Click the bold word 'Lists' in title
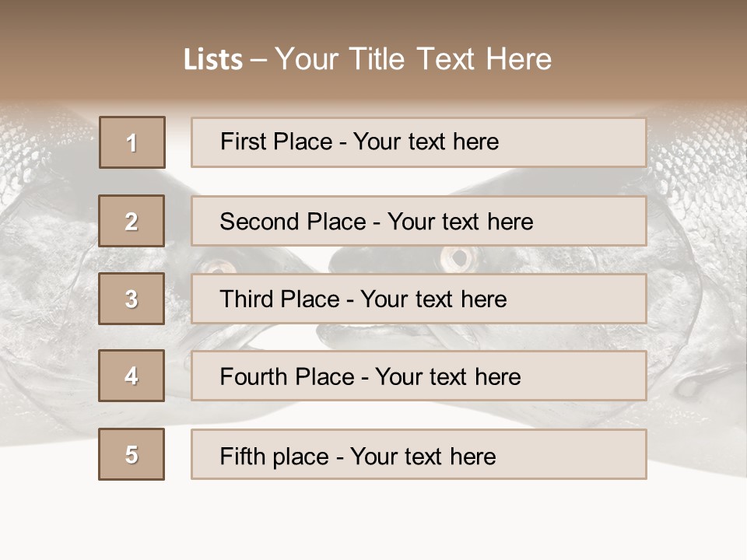Image resolution: width=747 pixels, height=560 pixels. [x=213, y=60]
